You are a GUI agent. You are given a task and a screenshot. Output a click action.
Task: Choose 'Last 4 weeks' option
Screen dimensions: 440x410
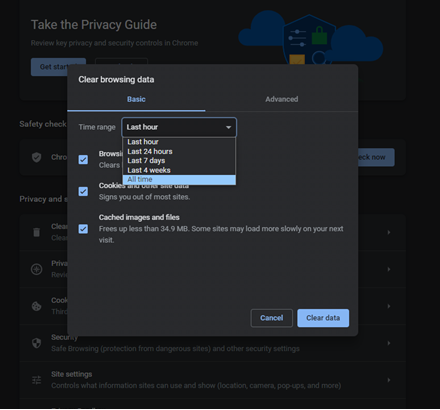click(179, 170)
